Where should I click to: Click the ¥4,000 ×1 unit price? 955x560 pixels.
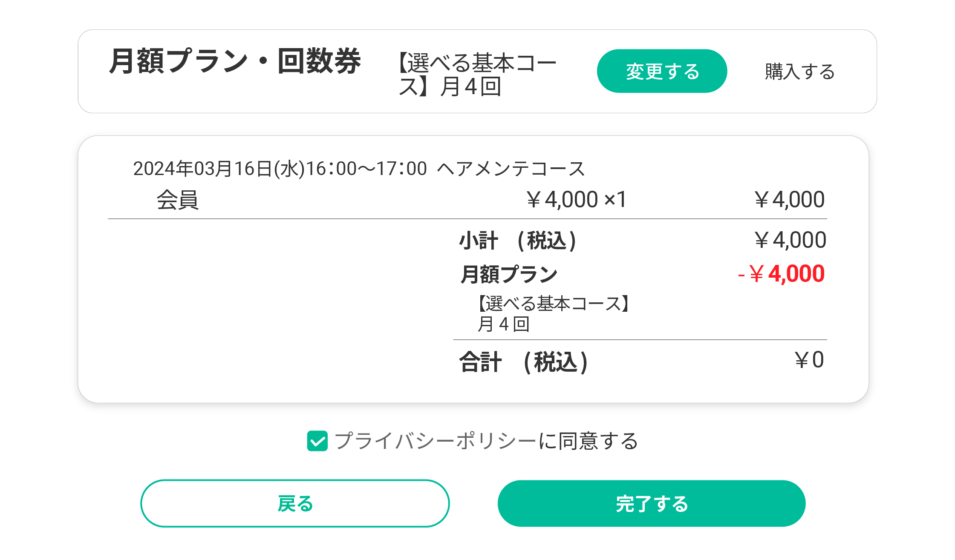point(576,200)
